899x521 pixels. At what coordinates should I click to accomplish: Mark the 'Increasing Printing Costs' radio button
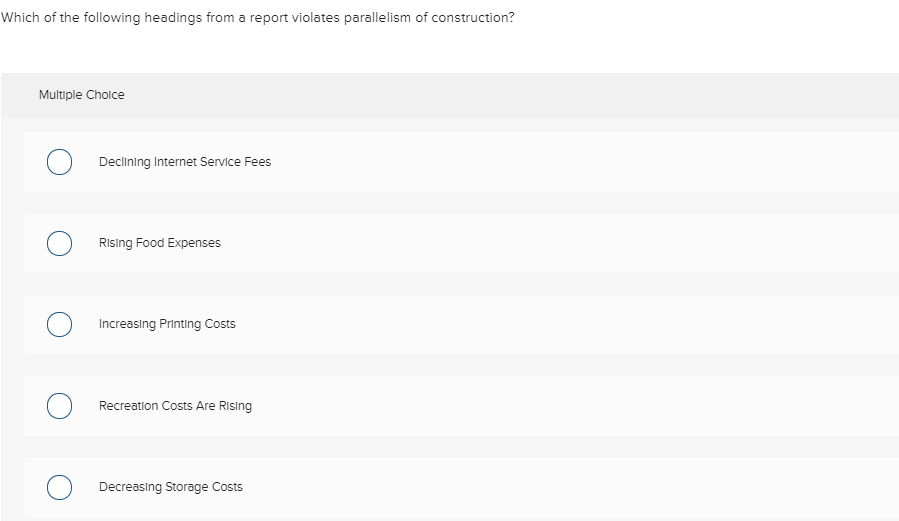click(59, 324)
